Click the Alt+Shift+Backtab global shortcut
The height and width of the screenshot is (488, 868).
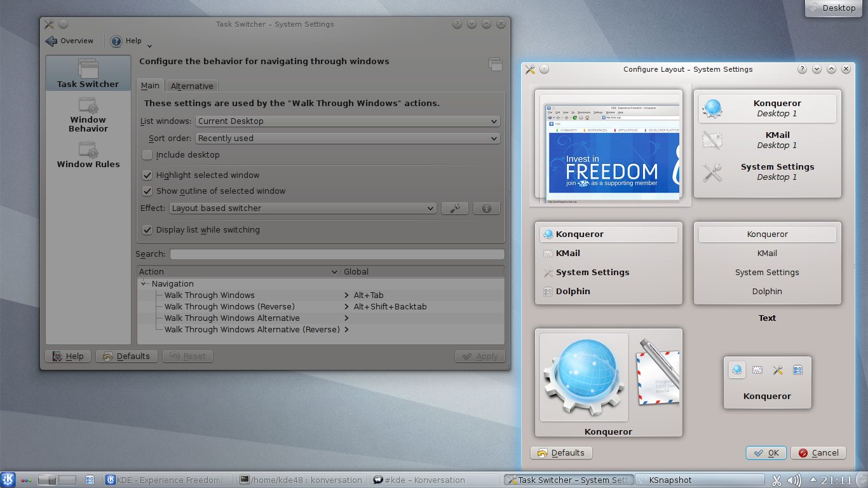point(390,307)
